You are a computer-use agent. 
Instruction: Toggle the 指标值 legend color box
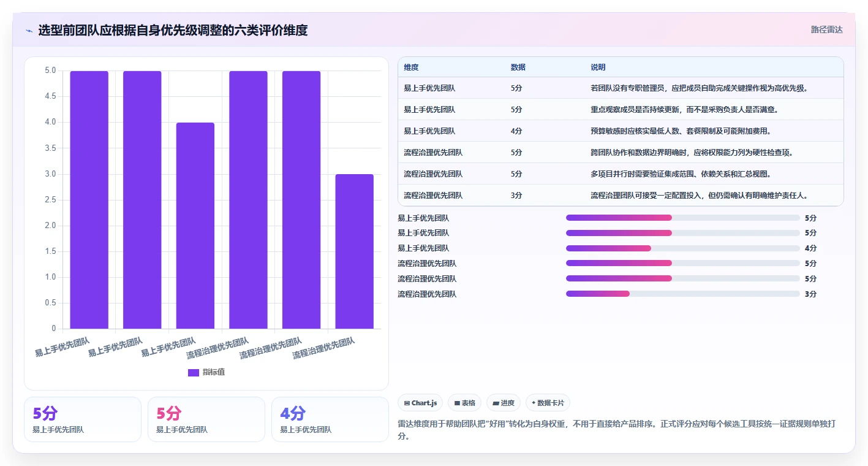(194, 372)
